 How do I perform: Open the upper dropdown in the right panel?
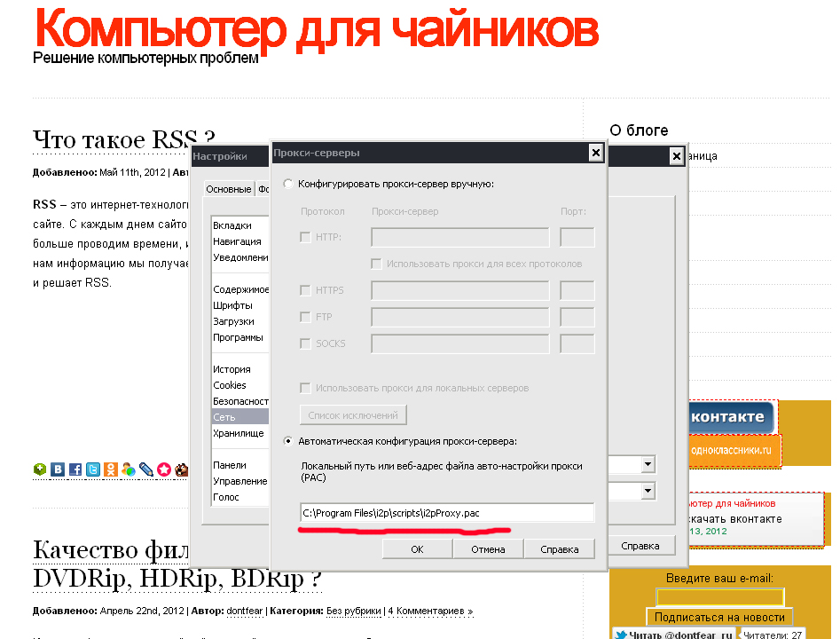[x=648, y=463]
